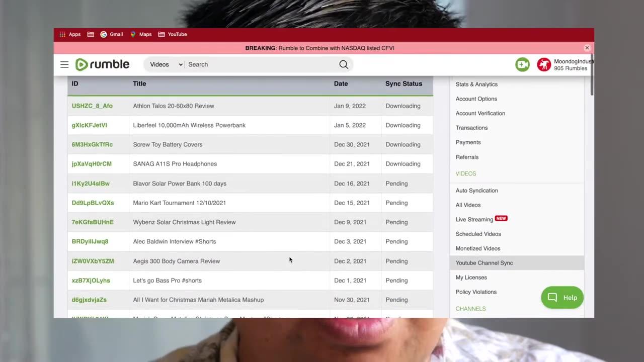Open the All Videos page
Screen dimensions: 644x362
[x=468, y=205]
